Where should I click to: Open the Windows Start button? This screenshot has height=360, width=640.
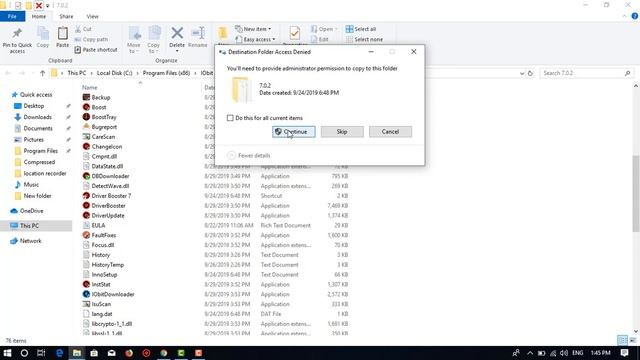click(x=7, y=353)
